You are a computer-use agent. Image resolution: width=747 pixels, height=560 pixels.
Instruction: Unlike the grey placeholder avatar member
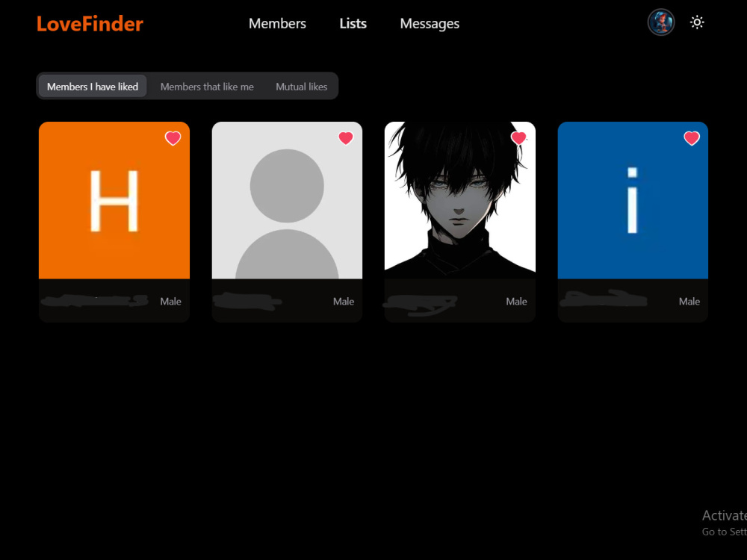click(346, 138)
